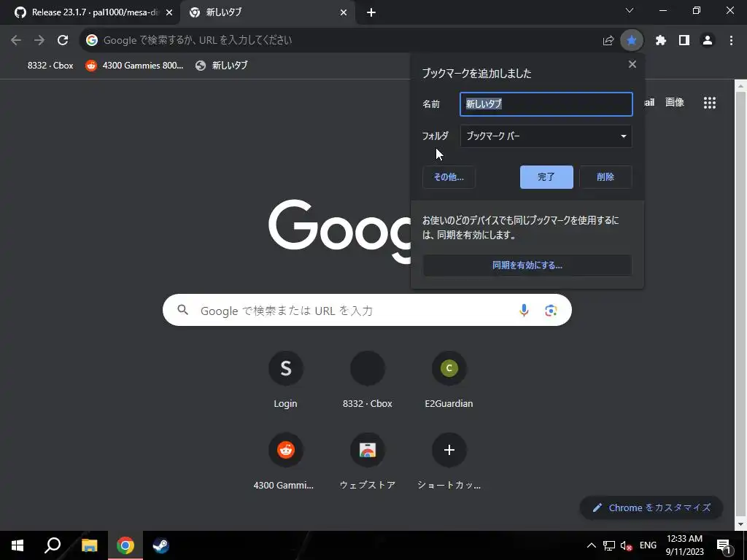
Task: Open the 4300 Gammi... Reddit shortcut tile
Action: [285, 462]
